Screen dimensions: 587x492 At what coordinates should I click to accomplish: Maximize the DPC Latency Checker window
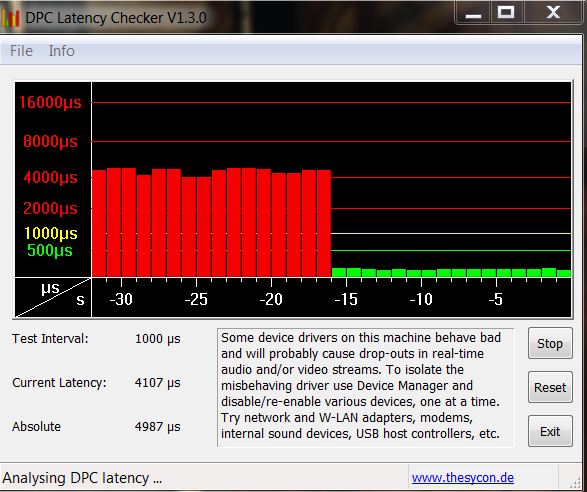coord(506,13)
